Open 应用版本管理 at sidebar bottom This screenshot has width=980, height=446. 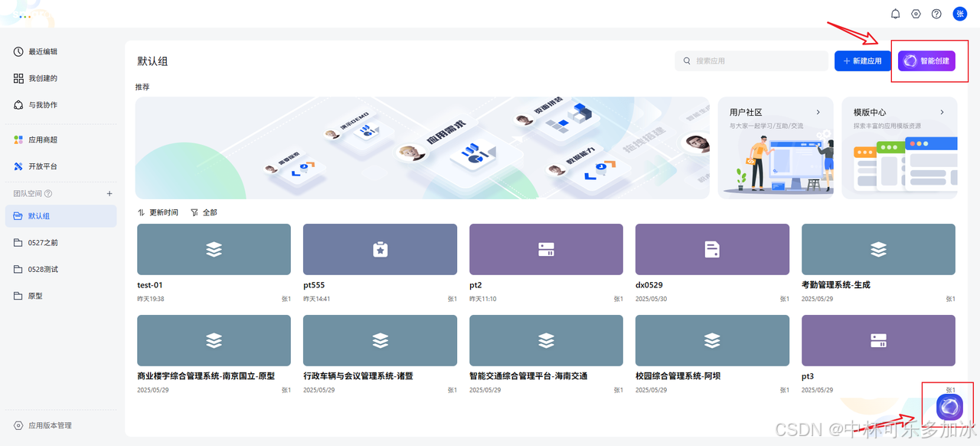(60, 425)
